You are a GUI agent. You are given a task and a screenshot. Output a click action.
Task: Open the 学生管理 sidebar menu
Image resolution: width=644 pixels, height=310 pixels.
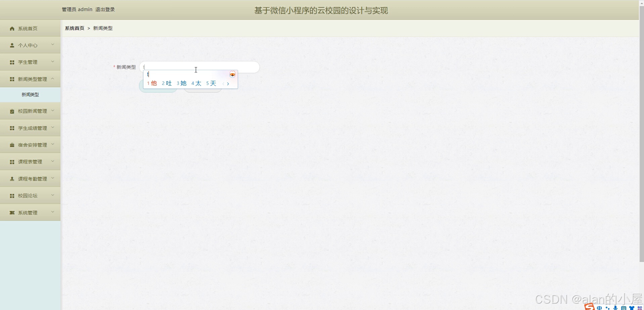click(x=30, y=62)
